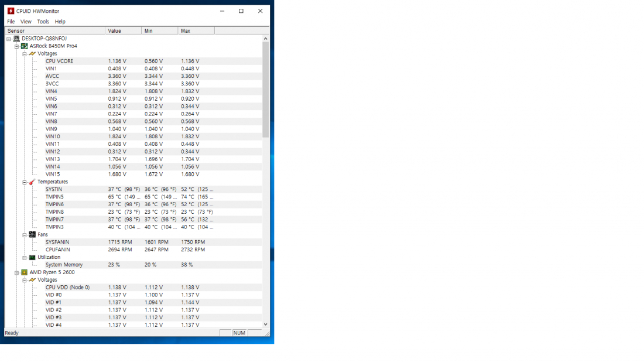The image size is (644, 362).
Task: Click the vertical scrollbar thumb
Action: click(266, 90)
